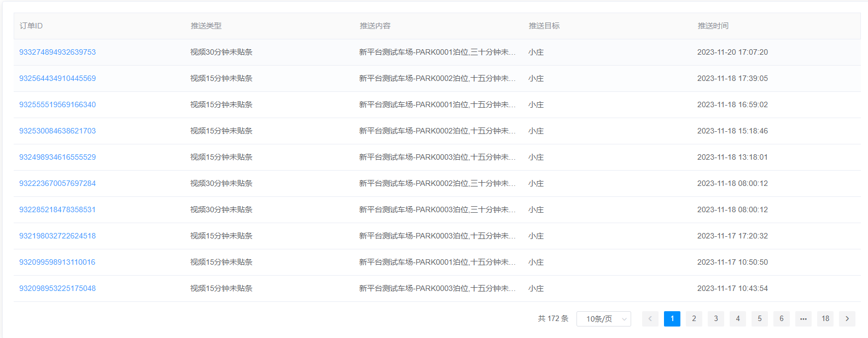Viewport: 868px width, 338px height.
Task: Open order 932530084638621703
Action: (x=57, y=131)
